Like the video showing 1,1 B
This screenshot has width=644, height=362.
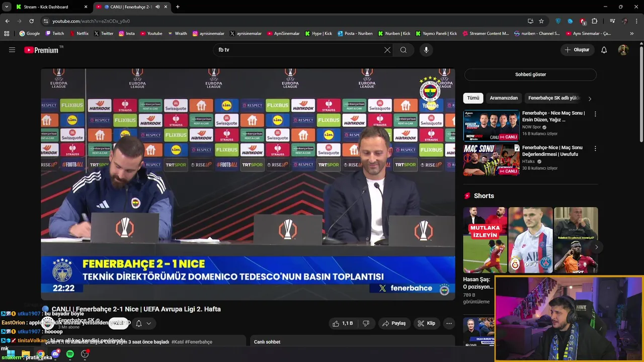(x=342, y=323)
